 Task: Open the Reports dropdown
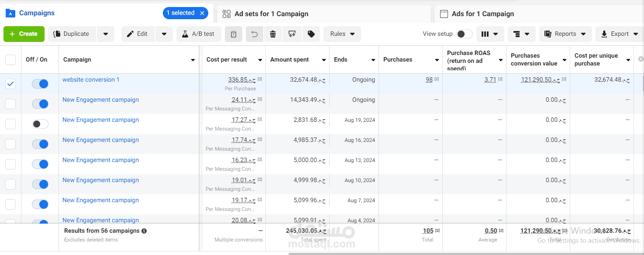click(x=565, y=34)
